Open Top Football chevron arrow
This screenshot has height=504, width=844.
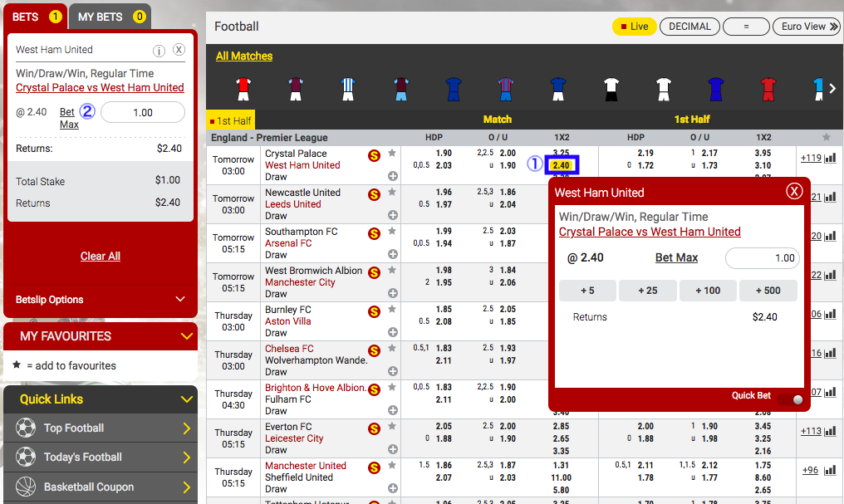tap(187, 428)
